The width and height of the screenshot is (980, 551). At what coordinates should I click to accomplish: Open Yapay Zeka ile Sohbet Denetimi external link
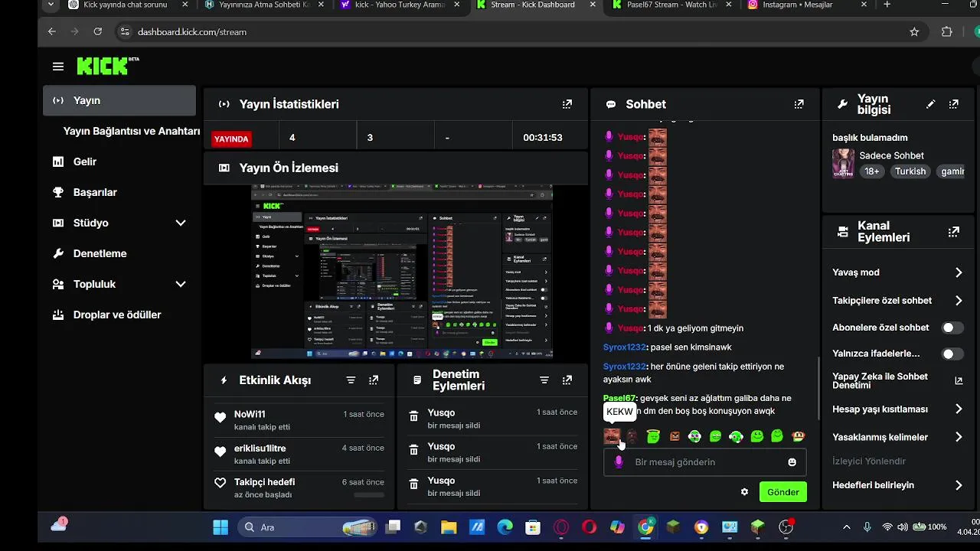pyautogui.click(x=959, y=380)
